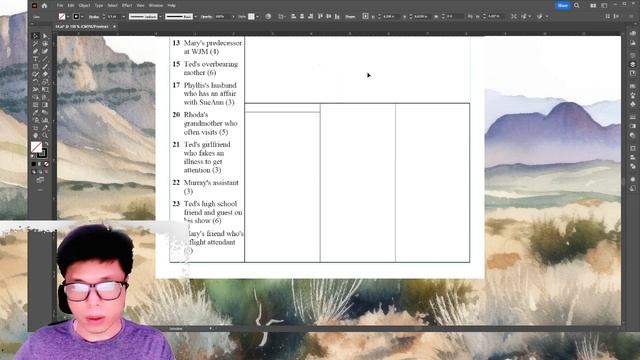Set the paint to None
Viewport: 640px width, 360px height.
pos(47,164)
